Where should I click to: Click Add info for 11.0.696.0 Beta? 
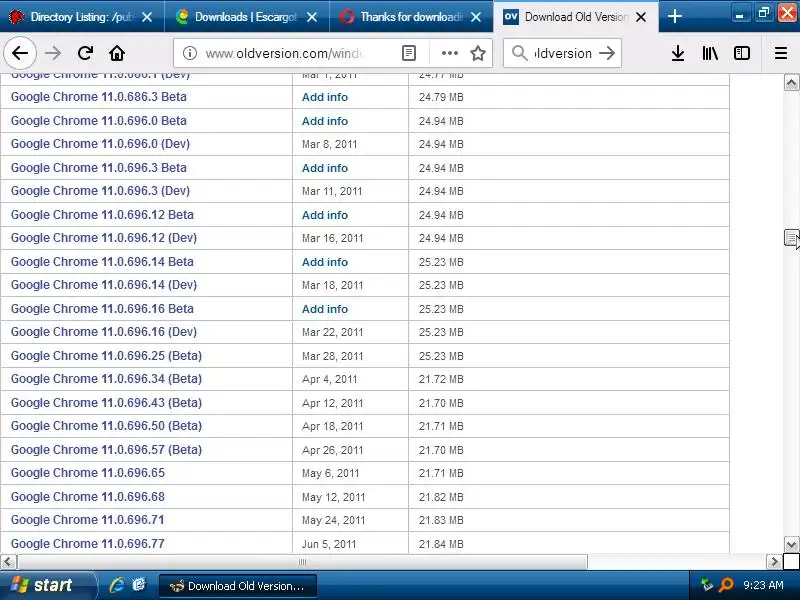pos(324,121)
